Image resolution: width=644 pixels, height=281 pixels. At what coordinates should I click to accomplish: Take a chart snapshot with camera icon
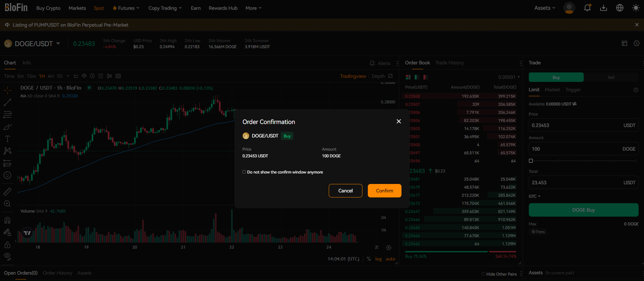[x=118, y=76]
